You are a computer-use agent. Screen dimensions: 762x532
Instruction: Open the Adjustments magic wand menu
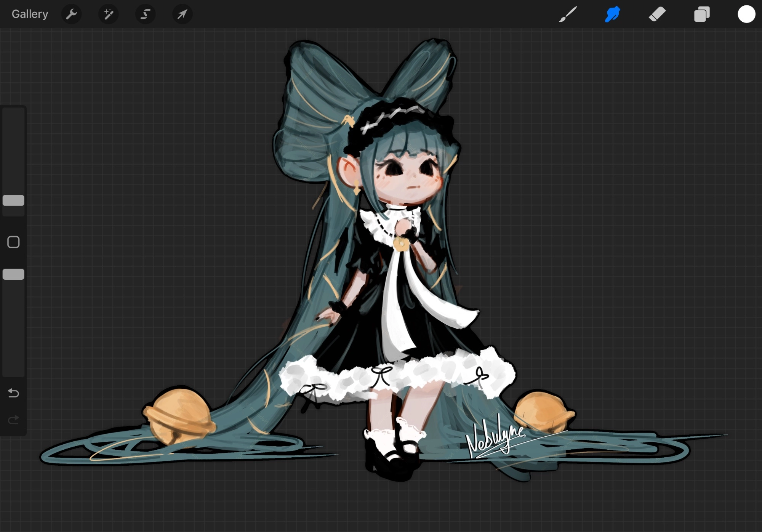tap(108, 14)
